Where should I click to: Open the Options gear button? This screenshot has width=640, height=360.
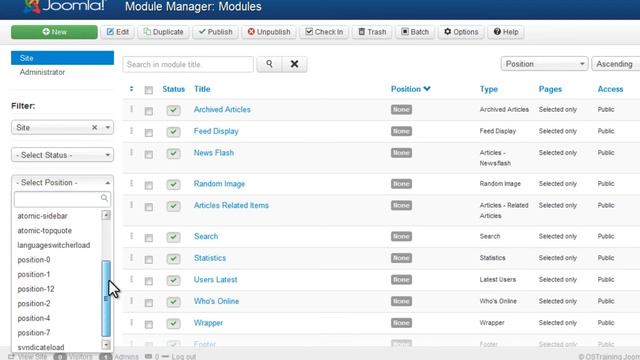tap(461, 32)
